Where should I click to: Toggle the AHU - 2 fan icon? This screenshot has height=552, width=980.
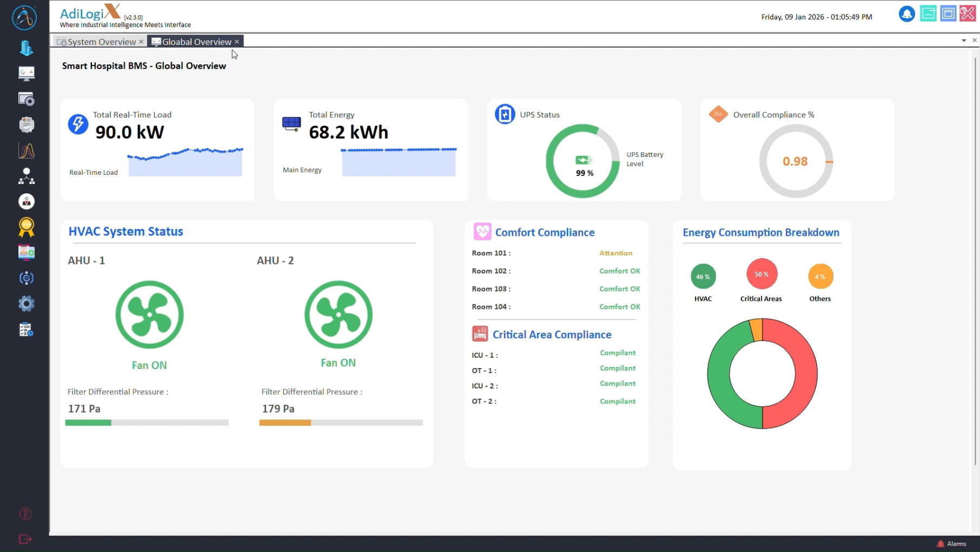coord(338,314)
